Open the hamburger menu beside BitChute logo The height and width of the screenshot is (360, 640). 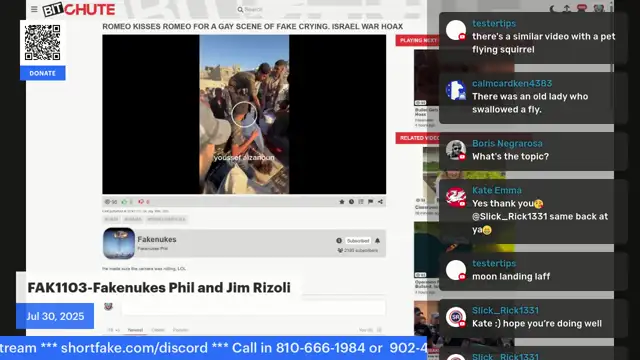point(34,9)
